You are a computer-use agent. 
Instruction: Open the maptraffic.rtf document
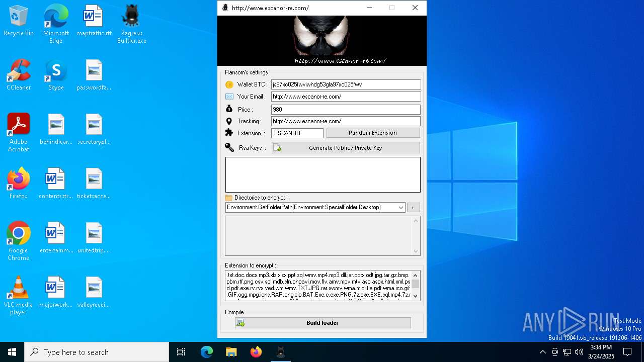(94, 21)
